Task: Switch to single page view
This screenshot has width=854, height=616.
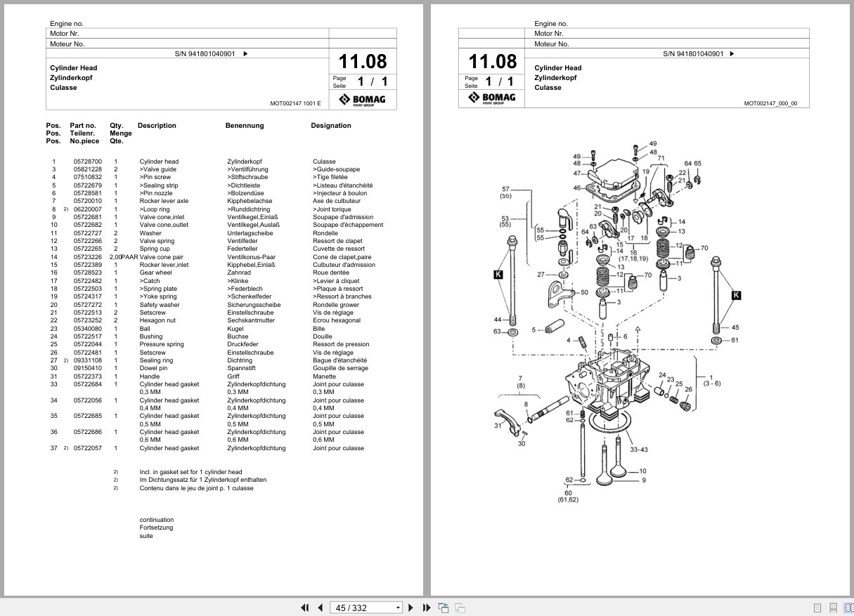Action: coord(817,608)
